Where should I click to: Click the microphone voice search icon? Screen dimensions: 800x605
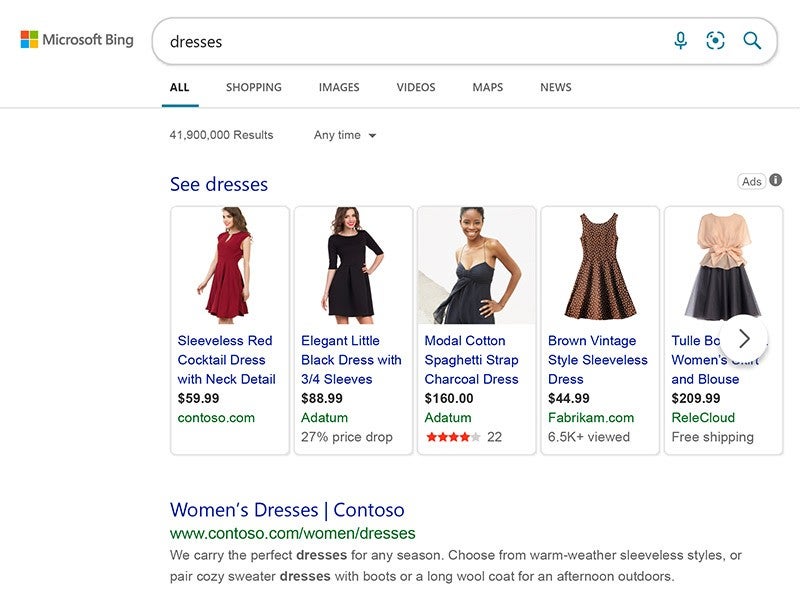681,41
